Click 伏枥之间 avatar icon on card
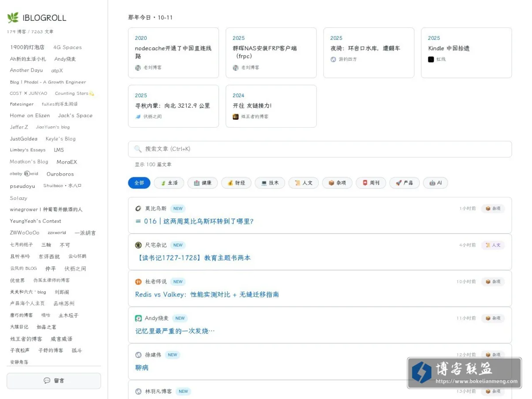Viewport: 532px width, 399px height. [x=138, y=117]
